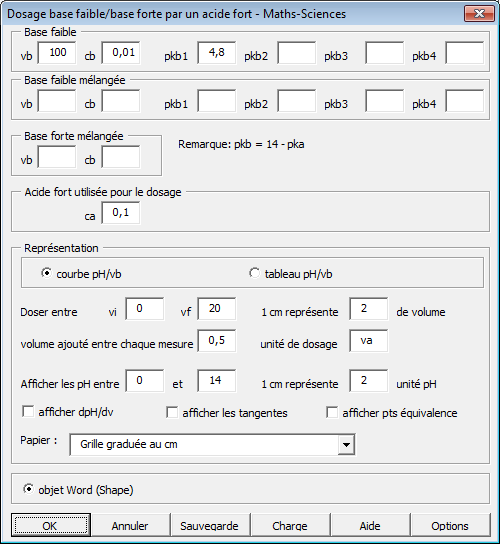Click the unité de dosage field
Image resolution: width=500 pixels, height=544 pixels.
(369, 341)
